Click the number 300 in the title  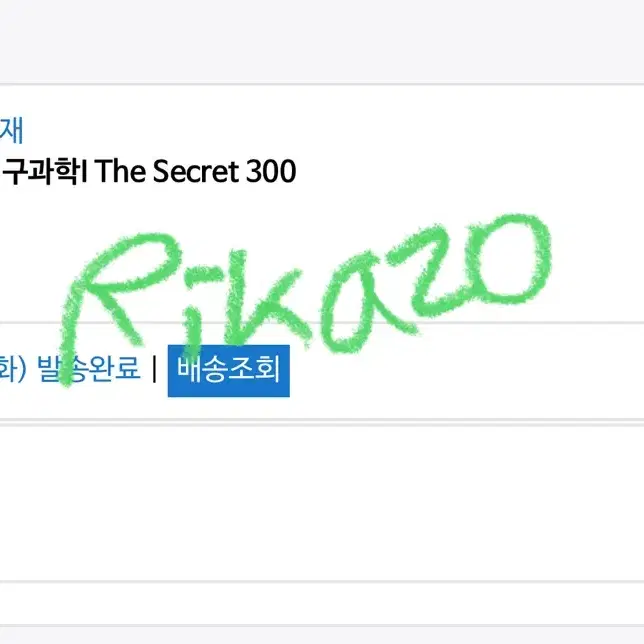pos(271,172)
